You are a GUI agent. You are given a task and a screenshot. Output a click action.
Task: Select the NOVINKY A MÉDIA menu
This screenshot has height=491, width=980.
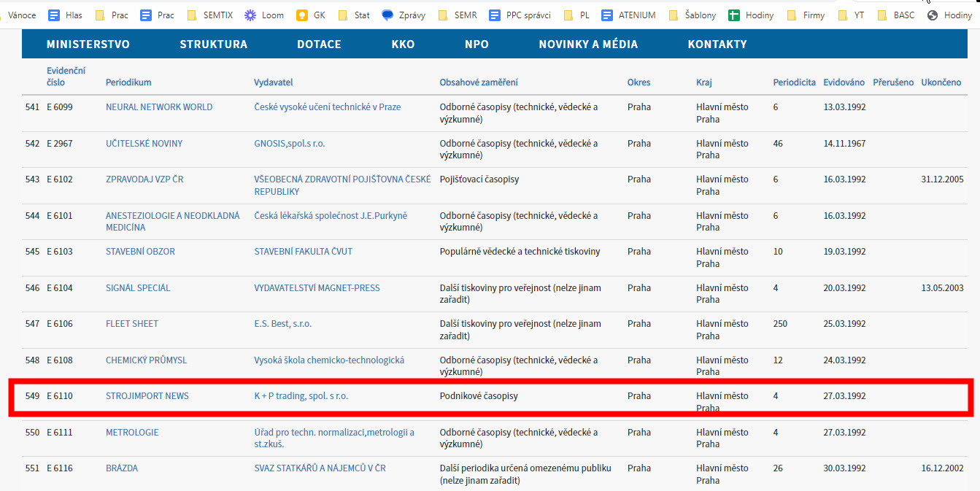588,45
